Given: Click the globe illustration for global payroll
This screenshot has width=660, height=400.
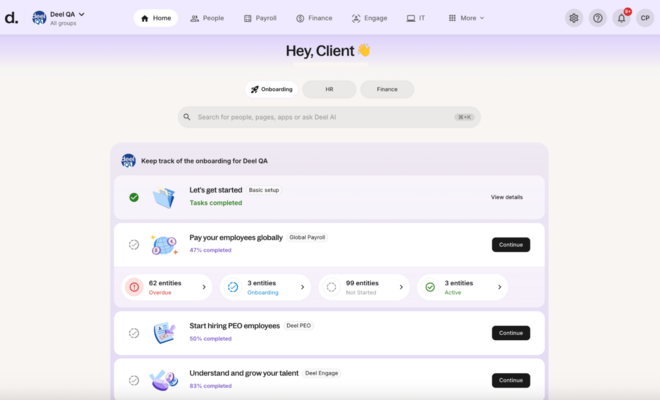Looking at the screenshot, I should pos(164,245).
